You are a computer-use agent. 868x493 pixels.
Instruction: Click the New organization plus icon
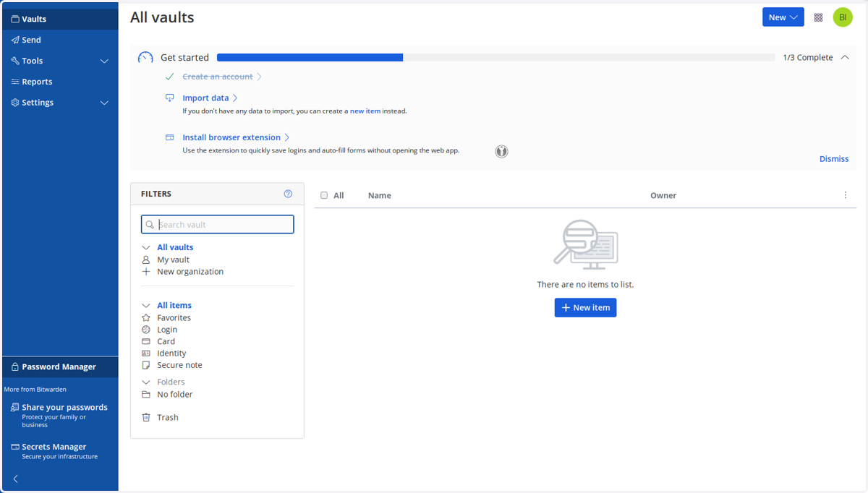[x=146, y=272]
